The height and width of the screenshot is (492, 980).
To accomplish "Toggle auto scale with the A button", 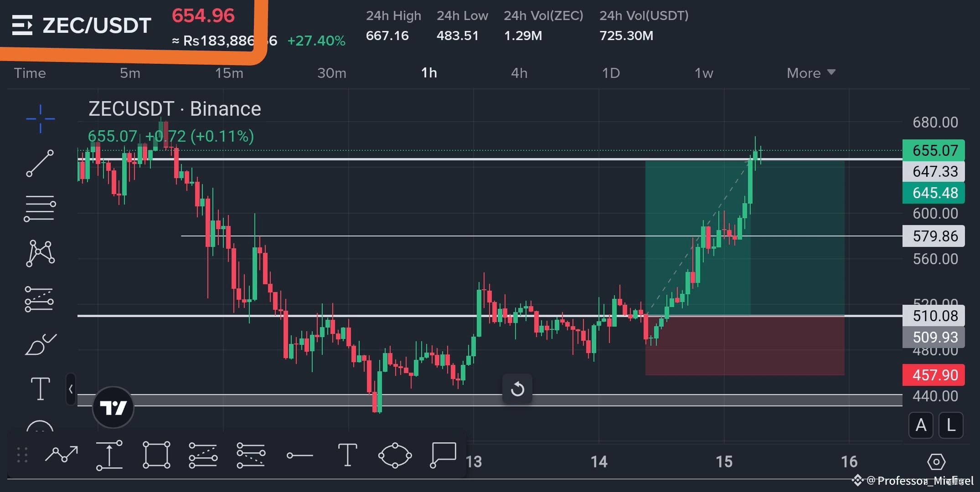I will pyautogui.click(x=921, y=425).
